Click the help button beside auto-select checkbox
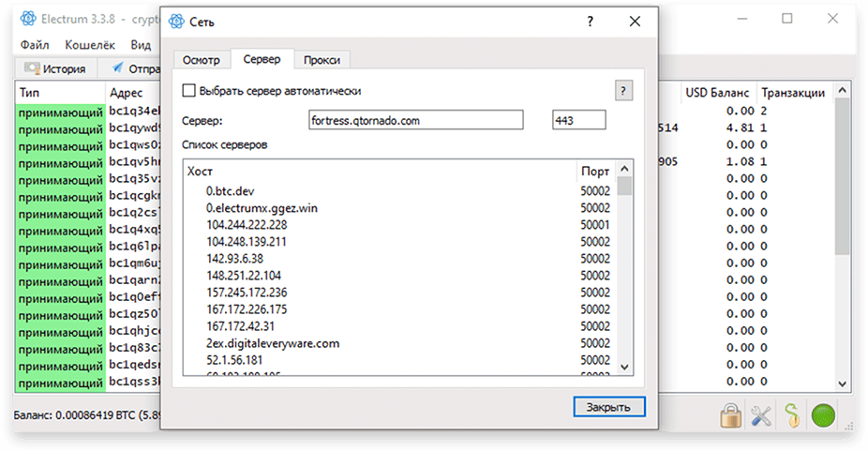This screenshot has width=868, height=451. click(623, 91)
